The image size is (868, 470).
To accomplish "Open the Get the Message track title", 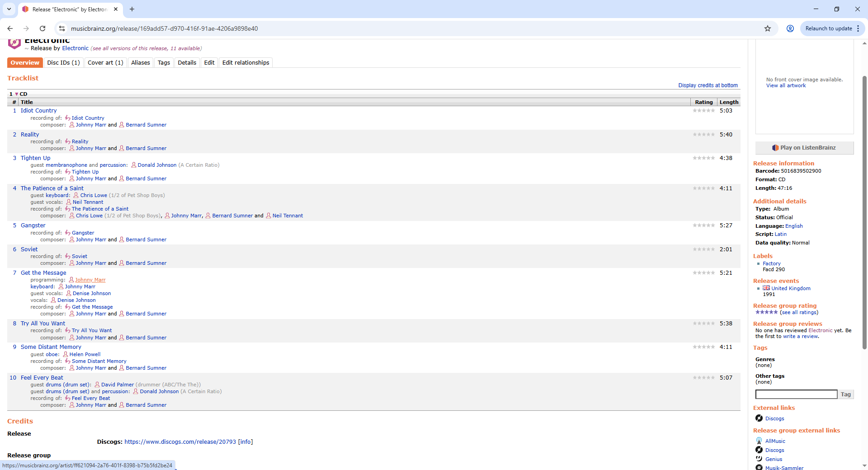I will click(43, 273).
